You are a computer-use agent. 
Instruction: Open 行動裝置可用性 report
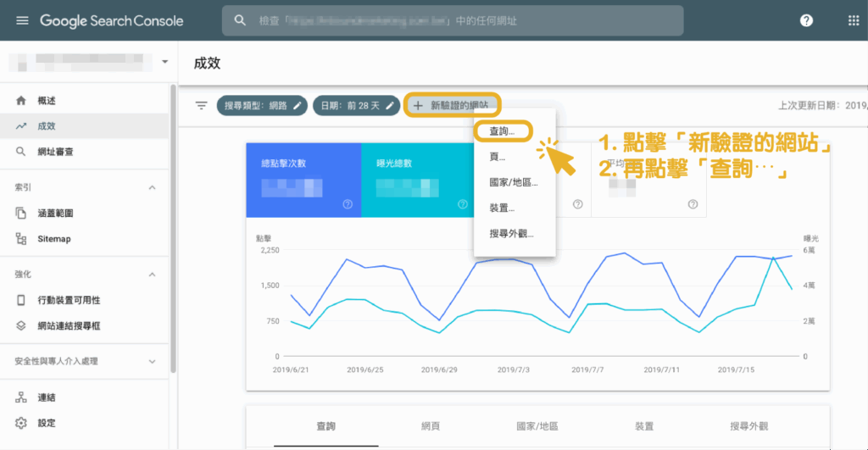84,300
